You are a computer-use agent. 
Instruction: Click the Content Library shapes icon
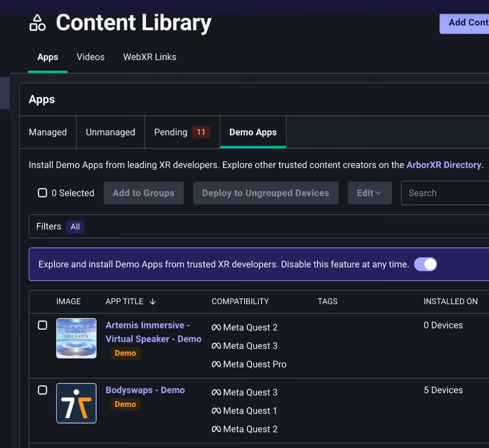[37, 23]
